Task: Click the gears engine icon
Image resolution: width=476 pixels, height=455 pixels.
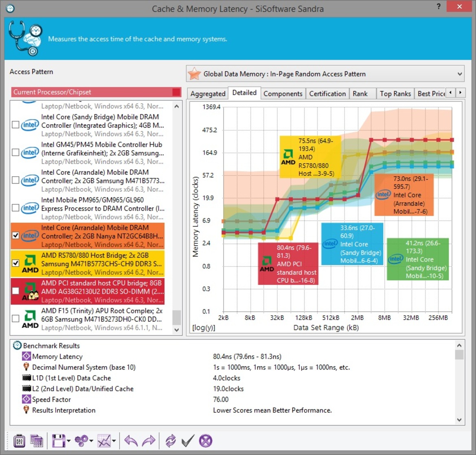Action: [81, 441]
